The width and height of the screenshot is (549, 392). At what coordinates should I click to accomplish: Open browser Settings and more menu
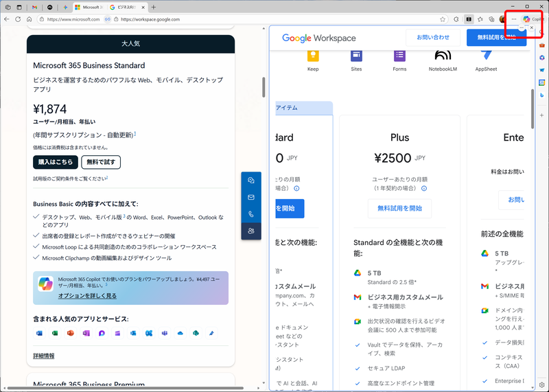pyautogui.click(x=513, y=19)
